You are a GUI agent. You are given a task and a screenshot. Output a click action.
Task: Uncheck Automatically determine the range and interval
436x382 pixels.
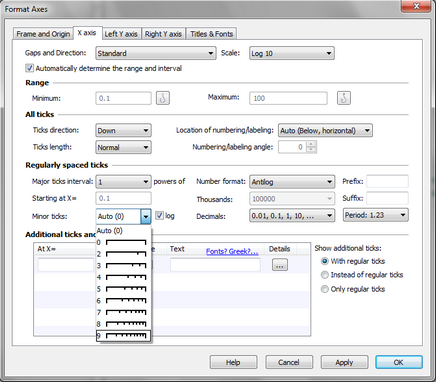pos(29,68)
